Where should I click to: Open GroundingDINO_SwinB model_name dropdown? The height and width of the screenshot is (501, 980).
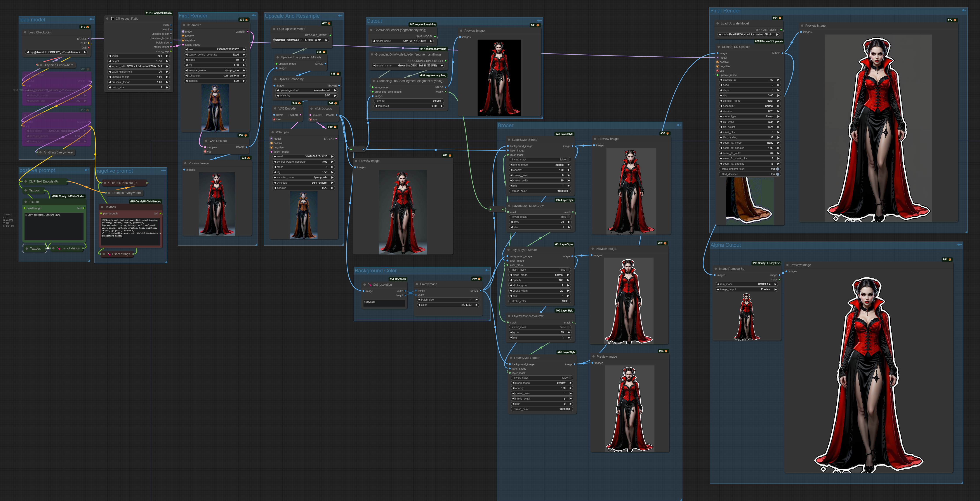click(x=408, y=65)
